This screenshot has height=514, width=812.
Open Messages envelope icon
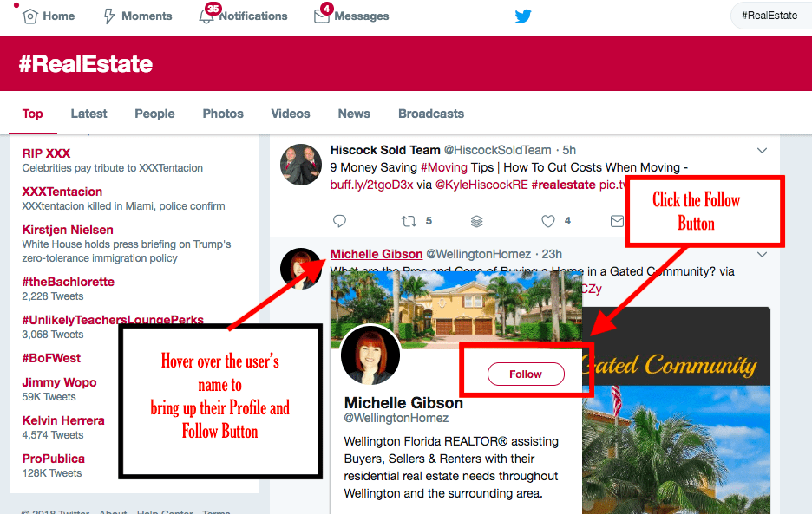point(322,16)
